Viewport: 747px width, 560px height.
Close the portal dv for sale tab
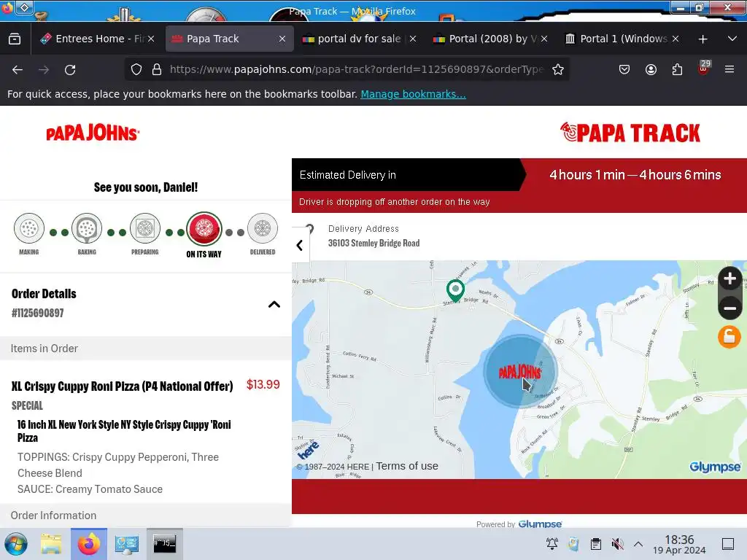pos(413,39)
